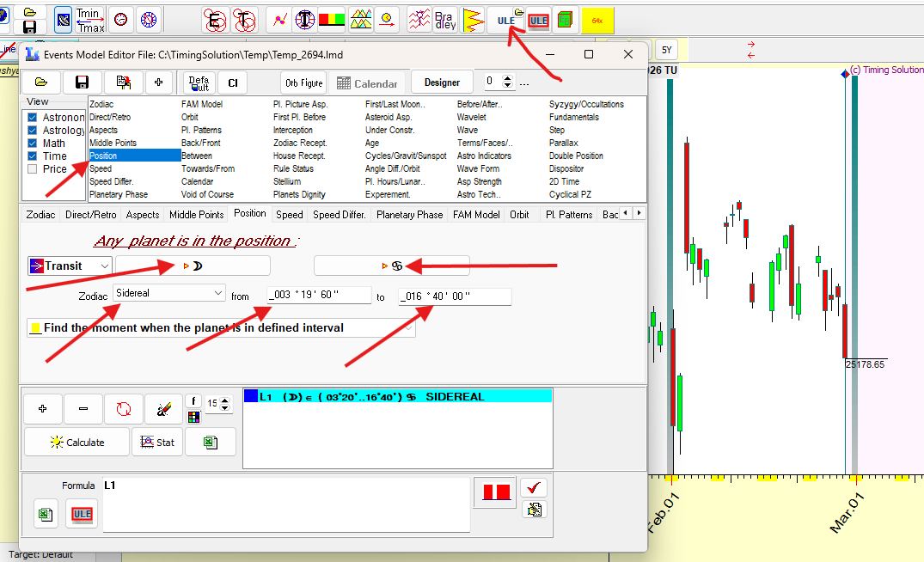Uncheck the Astrology view checkbox
The width and height of the screenshot is (924, 562).
(x=33, y=131)
